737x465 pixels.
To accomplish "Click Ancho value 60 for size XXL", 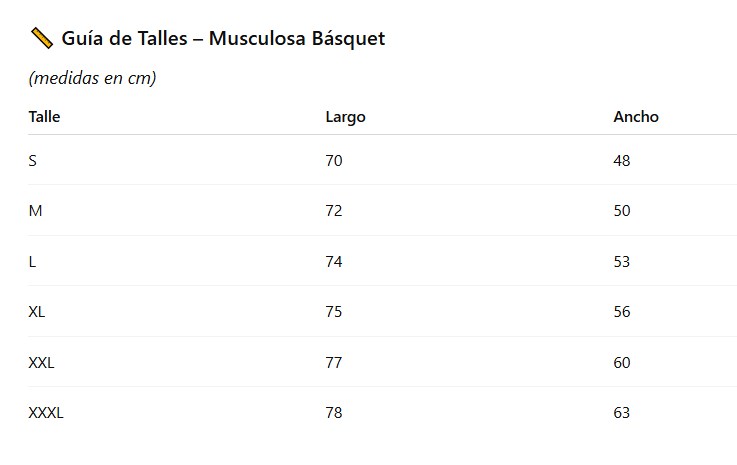I will 622,362.
